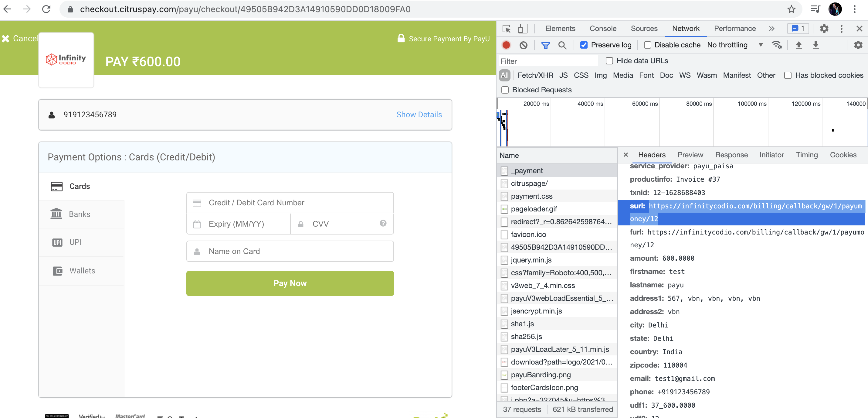Image resolution: width=868 pixels, height=418 pixels.
Task: Click the network Filter text box
Action: click(x=548, y=61)
